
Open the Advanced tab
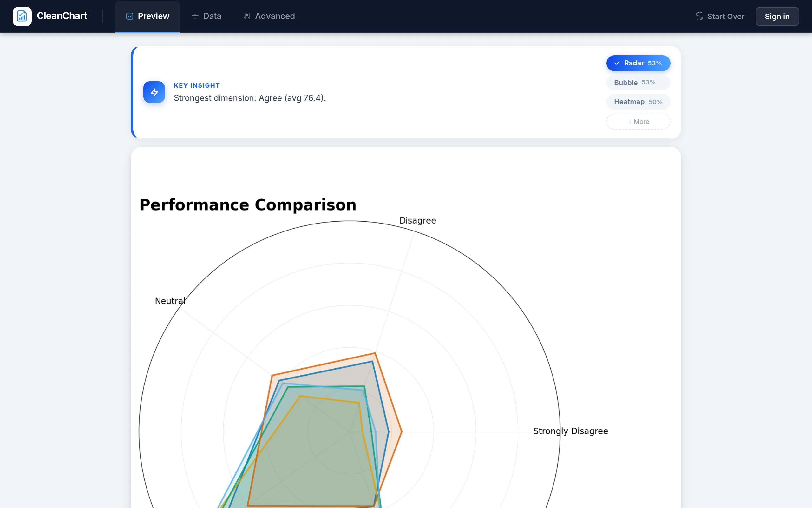tap(269, 16)
